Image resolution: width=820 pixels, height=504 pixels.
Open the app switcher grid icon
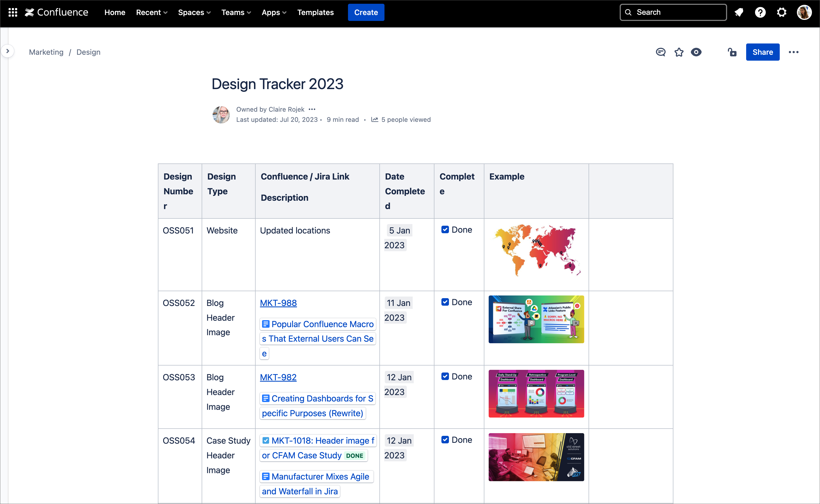click(x=13, y=12)
